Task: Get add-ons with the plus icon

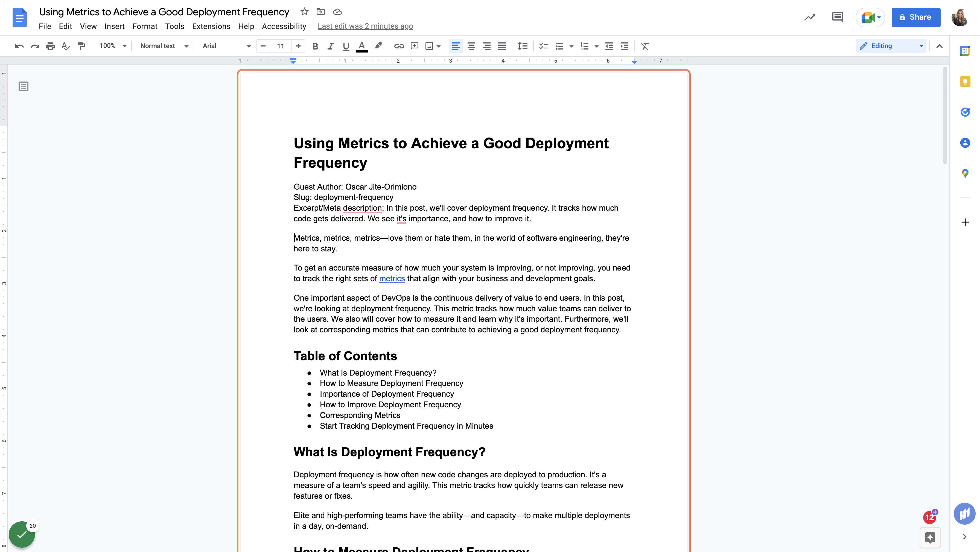Action: (x=965, y=222)
